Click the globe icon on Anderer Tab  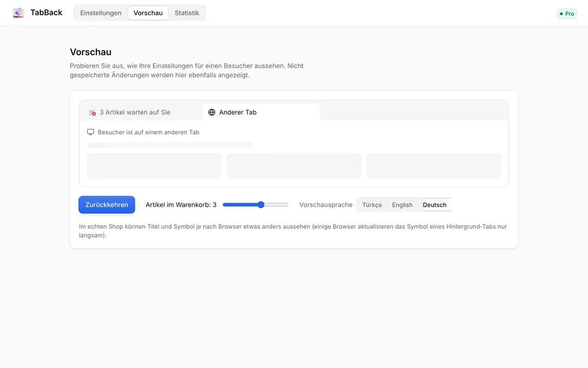click(x=212, y=112)
